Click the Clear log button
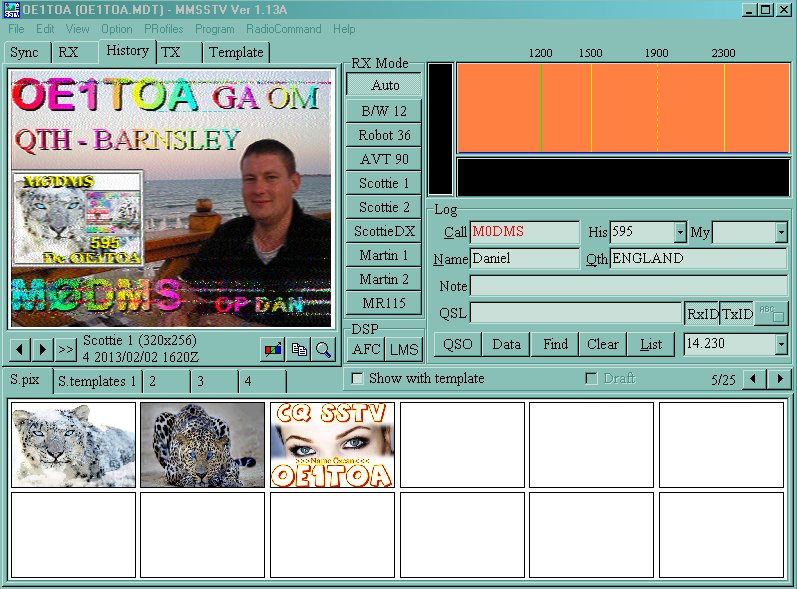Image resolution: width=797 pixels, height=589 pixels. 602,344
